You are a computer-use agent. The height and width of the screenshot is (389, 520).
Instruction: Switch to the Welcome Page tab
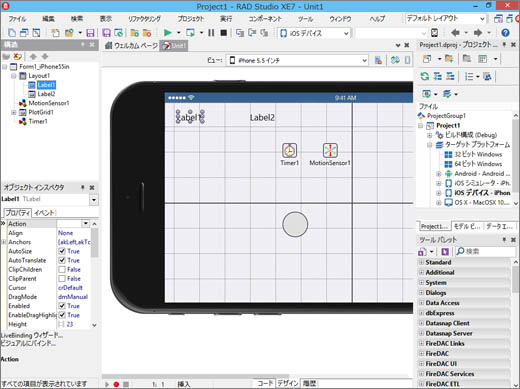coord(131,46)
